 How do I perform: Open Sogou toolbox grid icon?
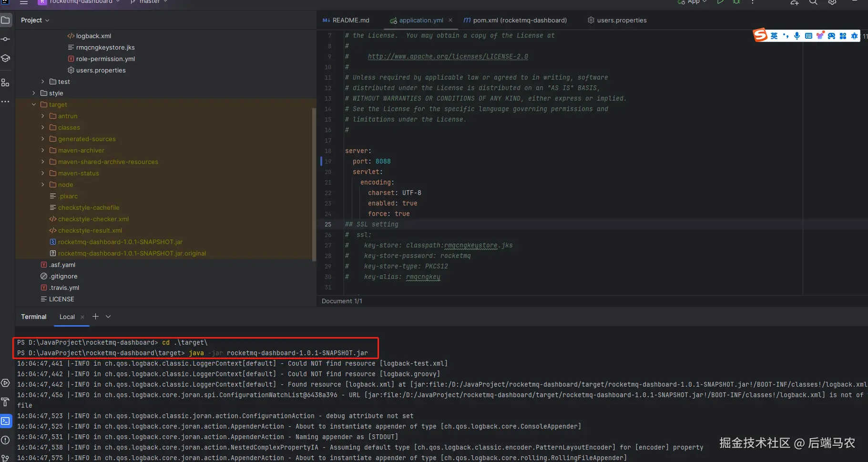(843, 36)
